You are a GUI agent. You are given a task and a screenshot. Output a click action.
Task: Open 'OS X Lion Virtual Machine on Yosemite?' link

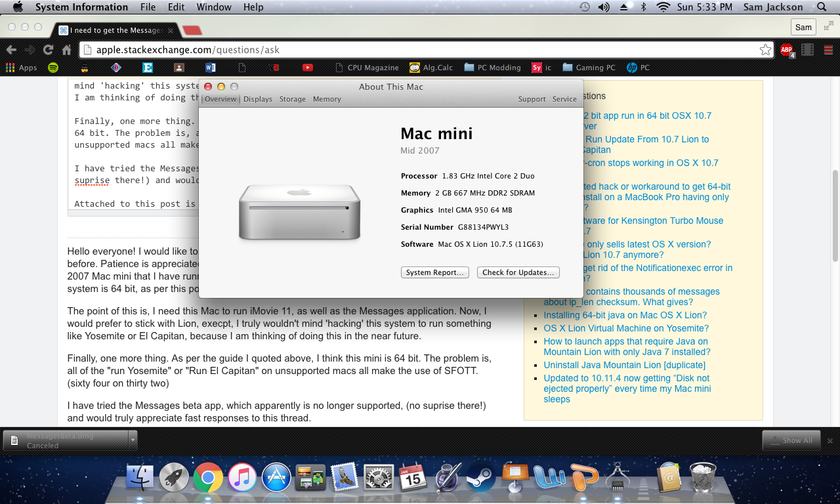626,328
